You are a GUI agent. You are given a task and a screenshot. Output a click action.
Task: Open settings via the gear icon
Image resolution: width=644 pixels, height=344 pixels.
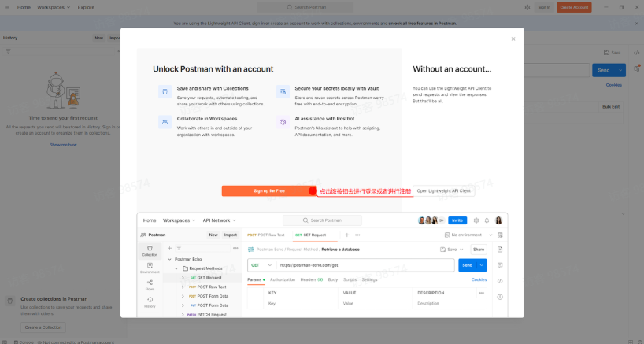527,7
